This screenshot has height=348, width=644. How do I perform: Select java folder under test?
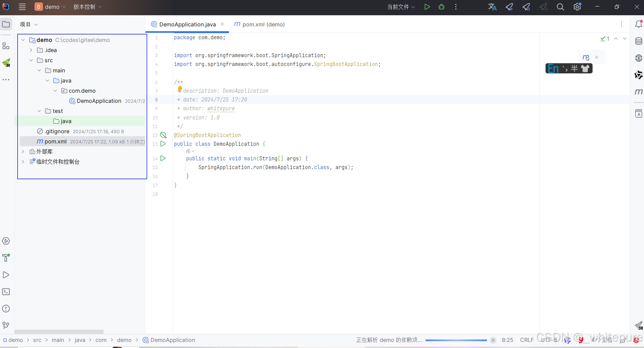(62, 121)
